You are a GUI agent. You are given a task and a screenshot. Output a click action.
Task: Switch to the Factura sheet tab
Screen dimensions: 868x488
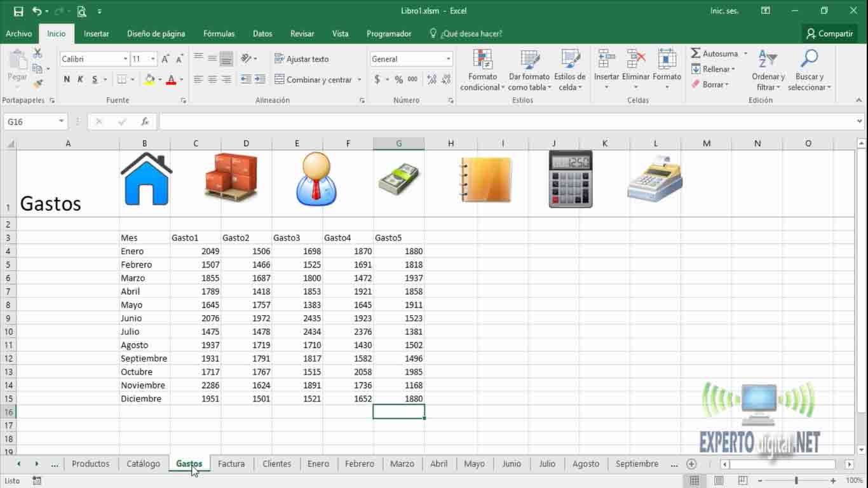231,464
